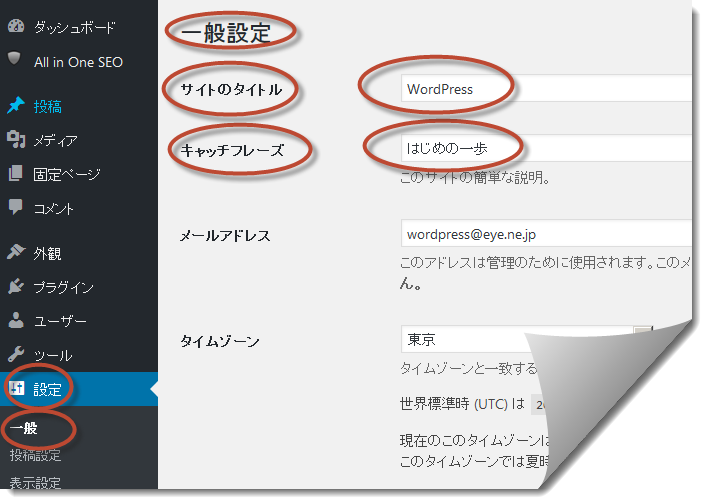Click the タイムゾーン label

click(x=220, y=341)
